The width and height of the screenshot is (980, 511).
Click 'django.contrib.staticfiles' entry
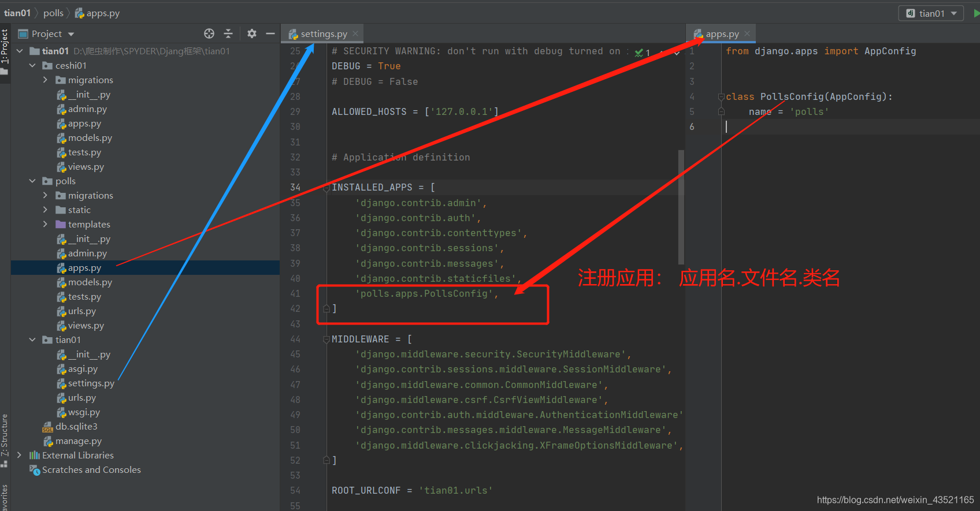click(438, 279)
